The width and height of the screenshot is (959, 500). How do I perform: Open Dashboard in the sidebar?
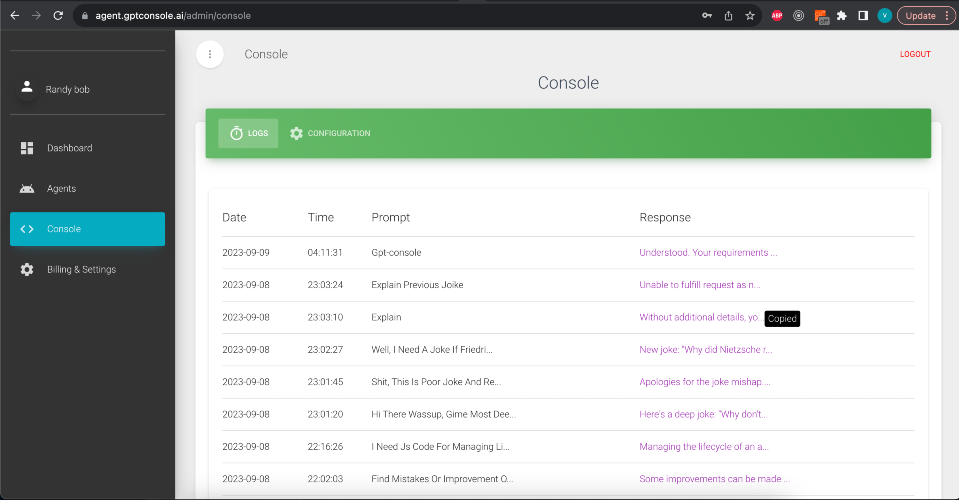tap(87, 148)
